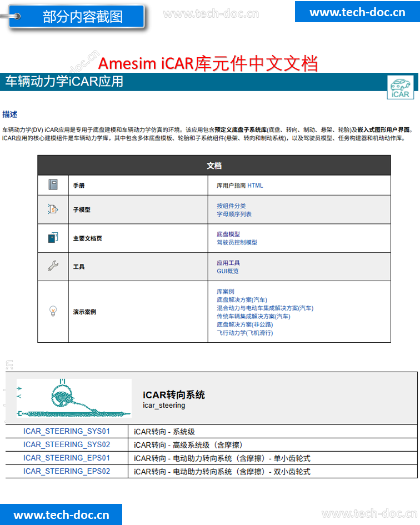
Task: Open the 字母顺序列表 link
Action: point(234,214)
